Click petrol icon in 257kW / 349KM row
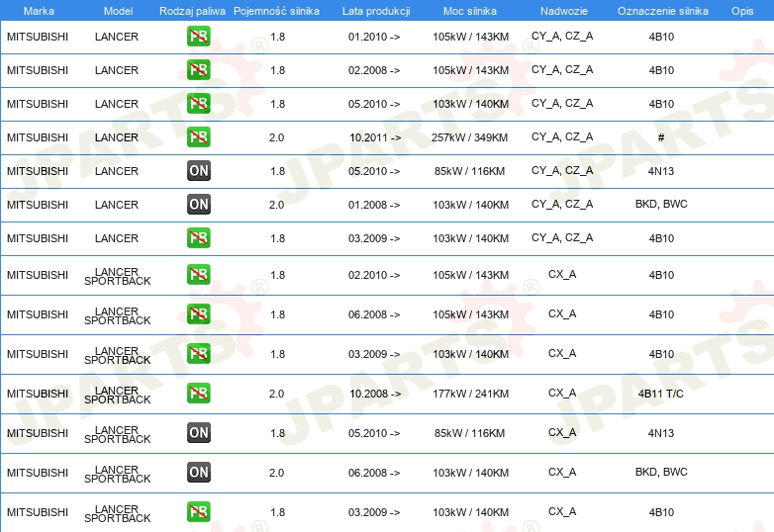Screen dimensions: 774x532 click(x=198, y=137)
